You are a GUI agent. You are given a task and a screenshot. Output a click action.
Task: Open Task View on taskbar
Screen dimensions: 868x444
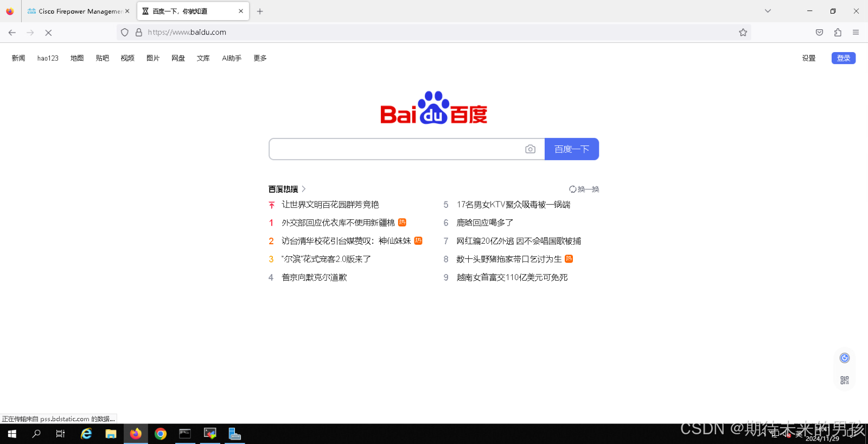60,434
